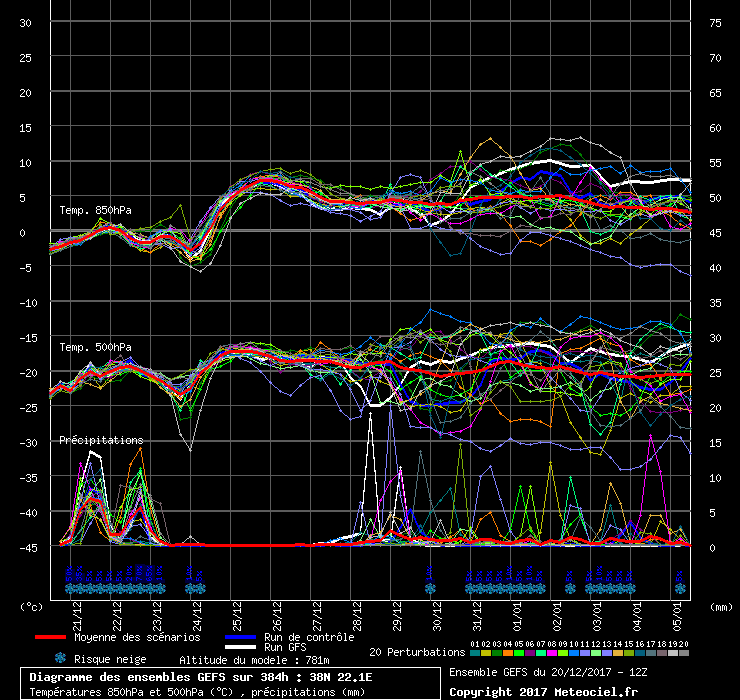Click the Temp. 500hPa series label

[x=95, y=347]
